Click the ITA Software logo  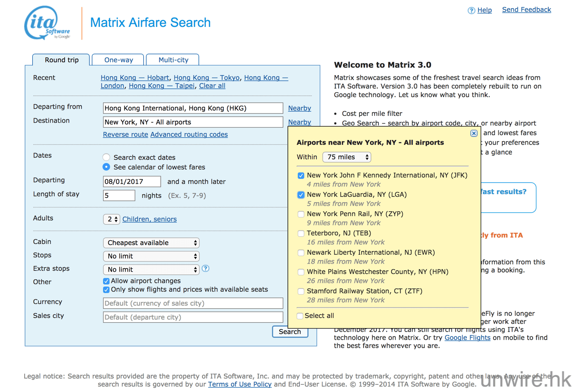tap(47, 23)
